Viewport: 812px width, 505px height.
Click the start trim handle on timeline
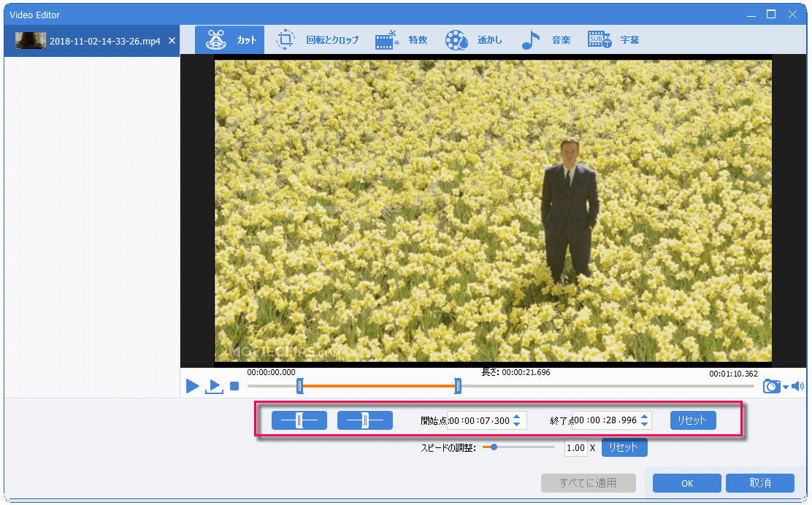point(300,386)
